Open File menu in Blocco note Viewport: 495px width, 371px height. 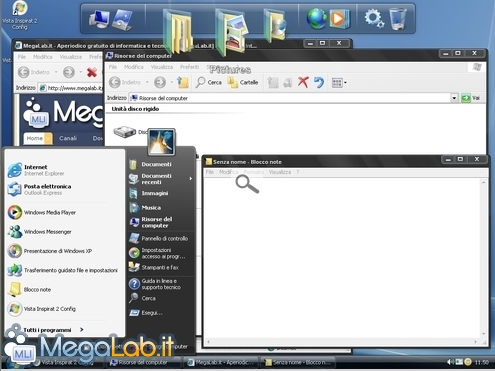[x=210, y=172]
